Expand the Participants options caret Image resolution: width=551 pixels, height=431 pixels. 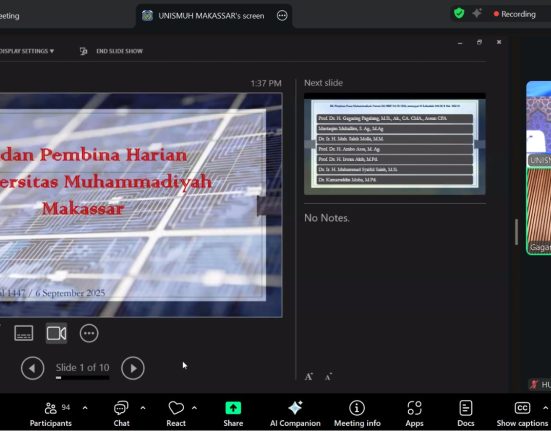85,408
